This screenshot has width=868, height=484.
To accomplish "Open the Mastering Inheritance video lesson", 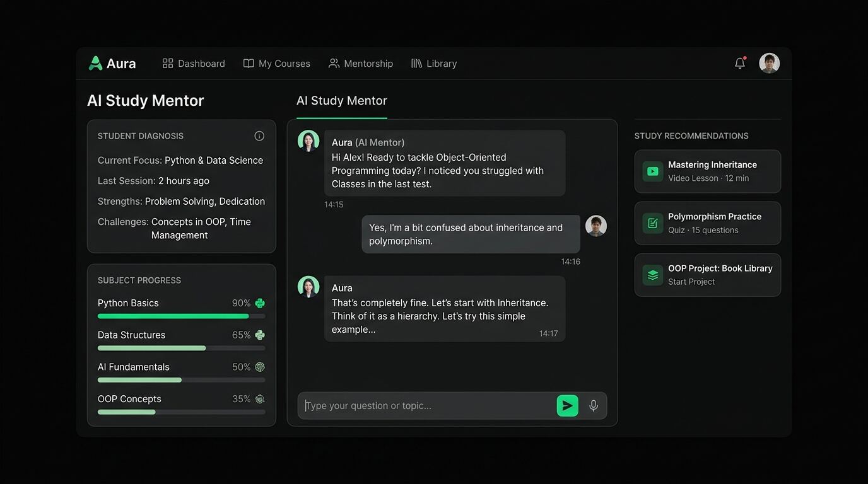I will [x=708, y=171].
